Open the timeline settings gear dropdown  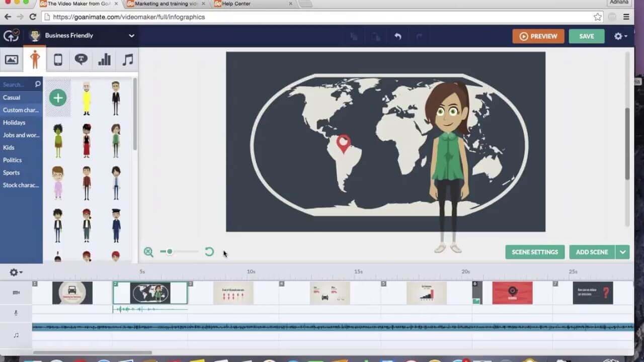tap(15, 272)
